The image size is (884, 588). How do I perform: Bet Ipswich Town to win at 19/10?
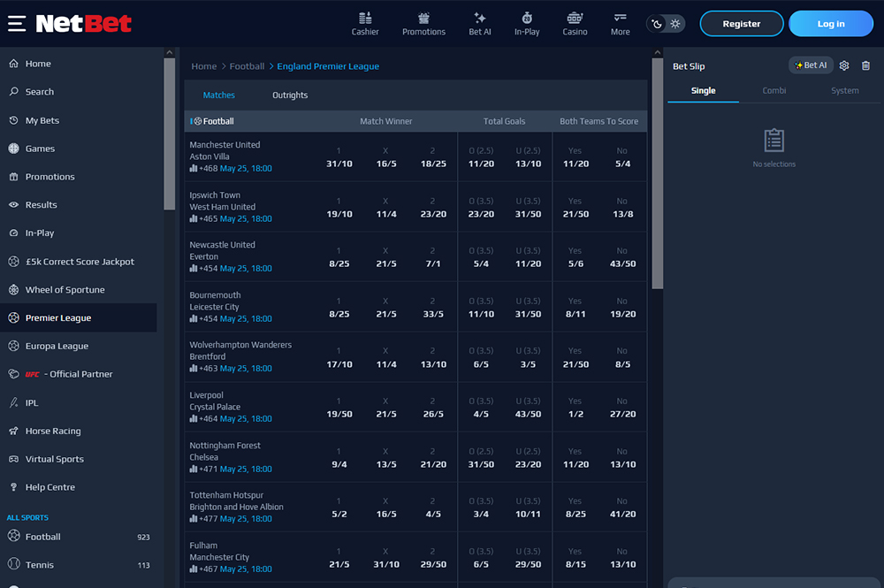339,208
